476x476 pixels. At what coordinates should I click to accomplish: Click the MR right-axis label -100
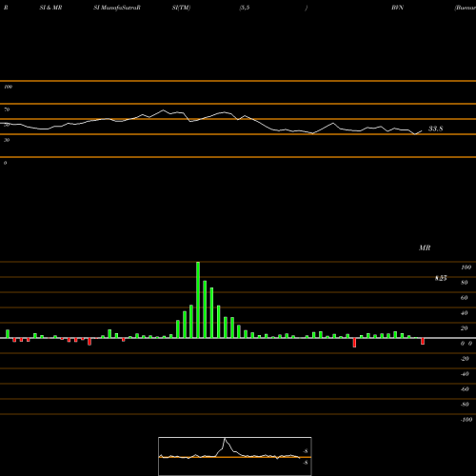(x=466, y=420)
